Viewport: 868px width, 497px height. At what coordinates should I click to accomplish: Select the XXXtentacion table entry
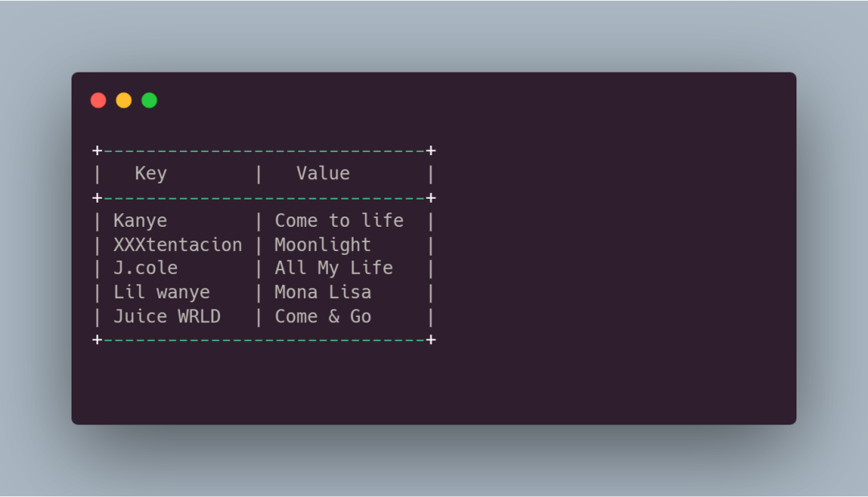click(178, 245)
